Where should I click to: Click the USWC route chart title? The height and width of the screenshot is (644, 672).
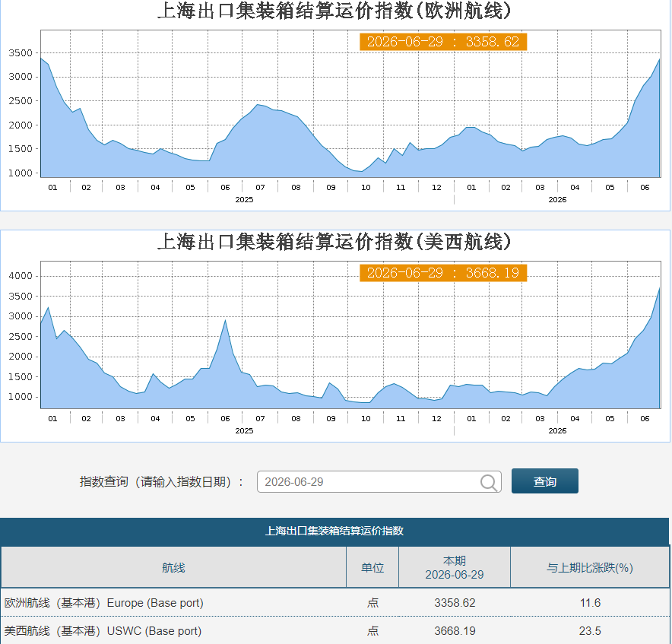click(x=334, y=242)
